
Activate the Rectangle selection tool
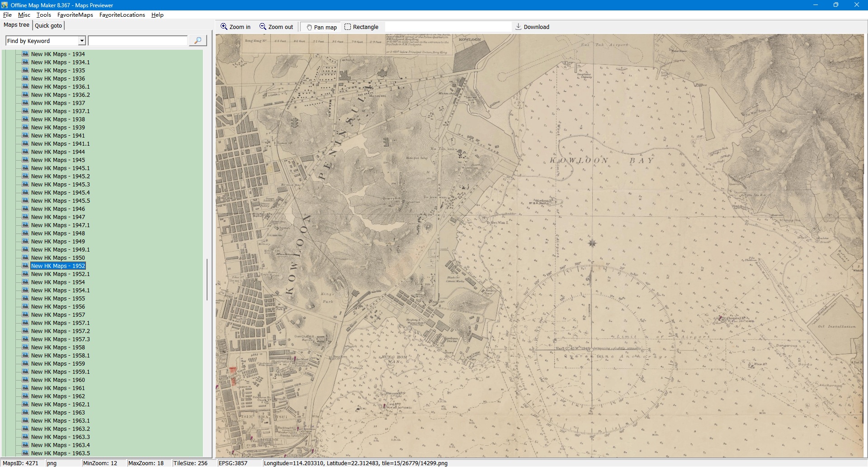(361, 27)
